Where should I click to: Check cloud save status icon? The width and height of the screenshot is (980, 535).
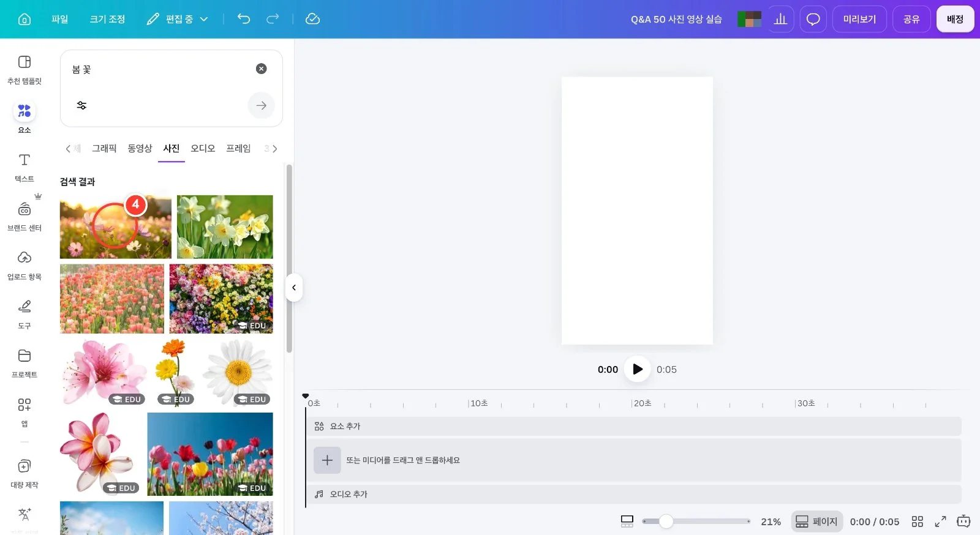coord(312,19)
